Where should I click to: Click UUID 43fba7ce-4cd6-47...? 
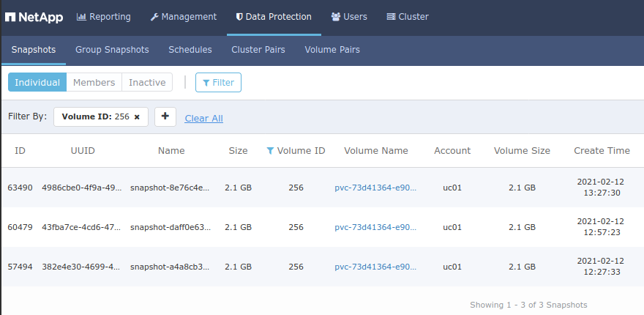81,227
